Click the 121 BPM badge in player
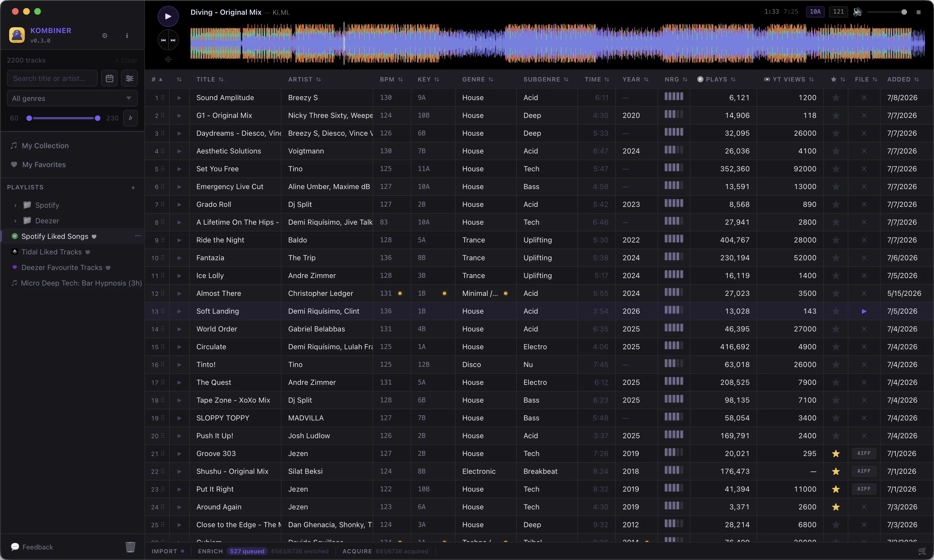 (839, 12)
